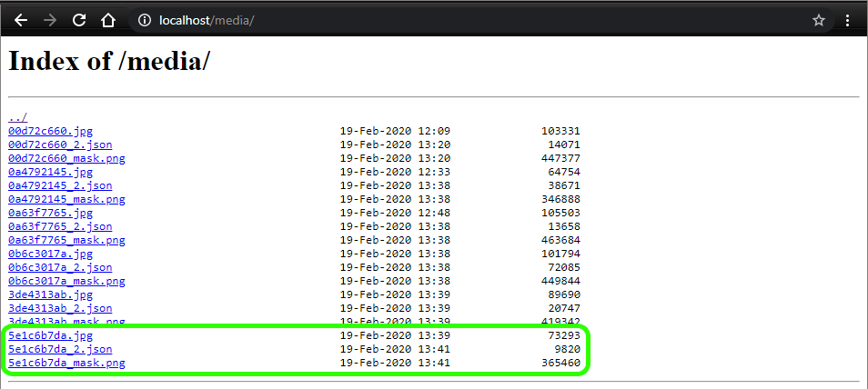View site information icon in address bar

coord(145,21)
